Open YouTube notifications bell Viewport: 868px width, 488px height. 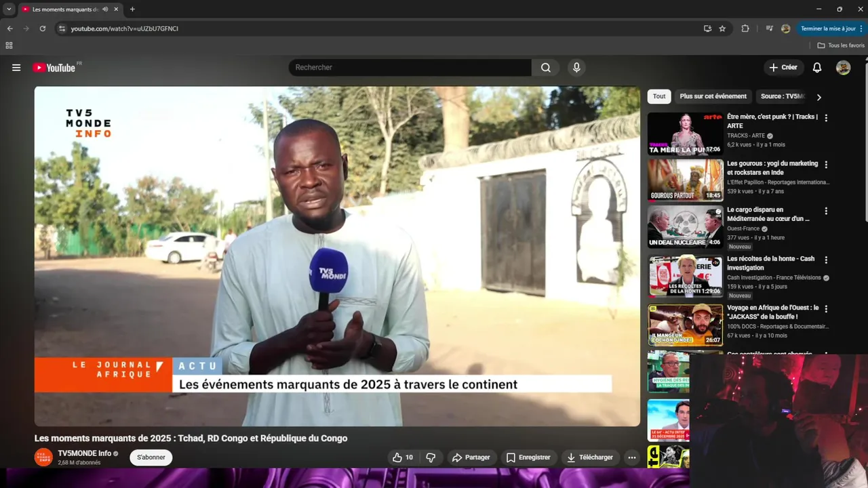tap(817, 68)
